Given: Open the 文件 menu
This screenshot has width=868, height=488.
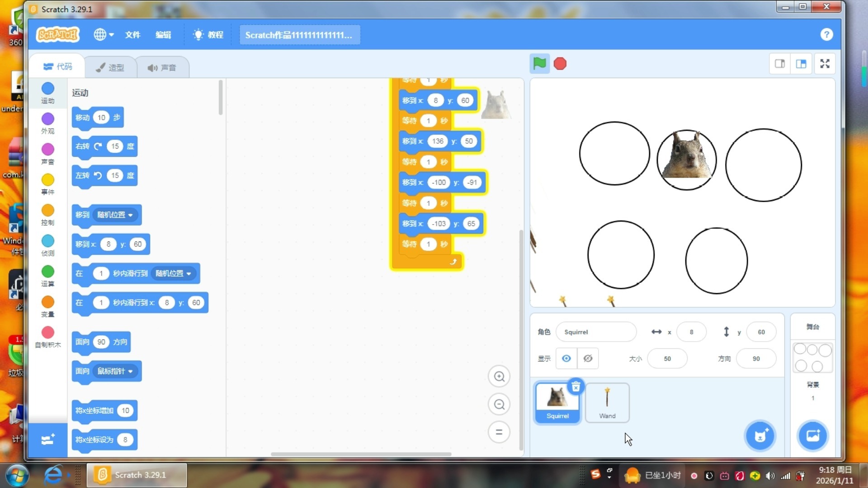Looking at the screenshot, I should point(132,35).
